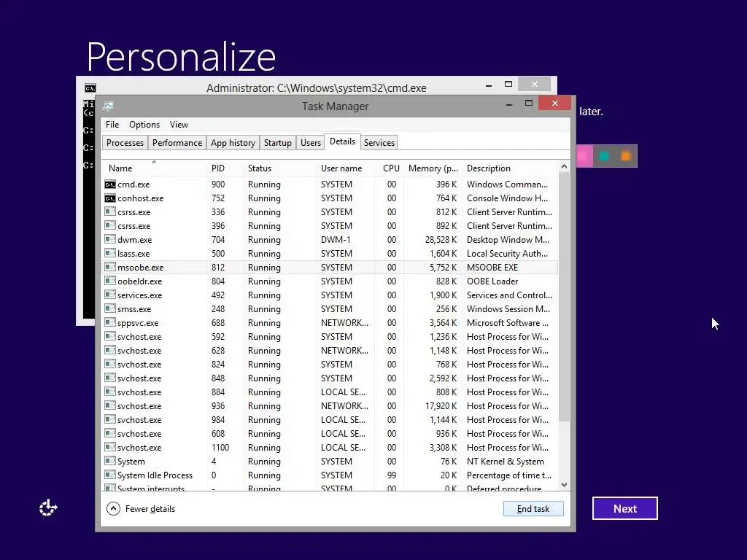Sort by the Description column header
The height and width of the screenshot is (560, 747).
(510, 168)
